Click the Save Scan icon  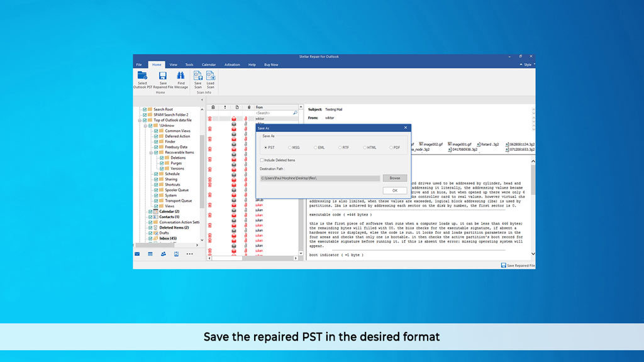pos(198,76)
